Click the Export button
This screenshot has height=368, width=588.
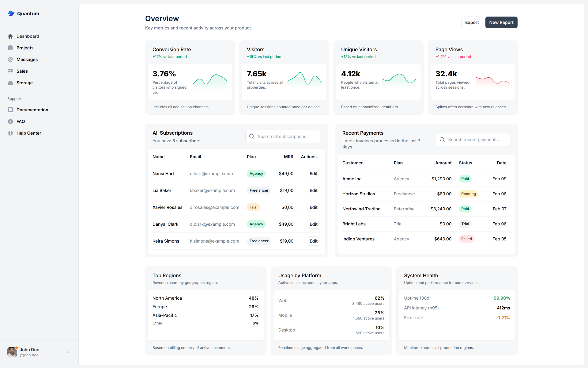point(472,22)
